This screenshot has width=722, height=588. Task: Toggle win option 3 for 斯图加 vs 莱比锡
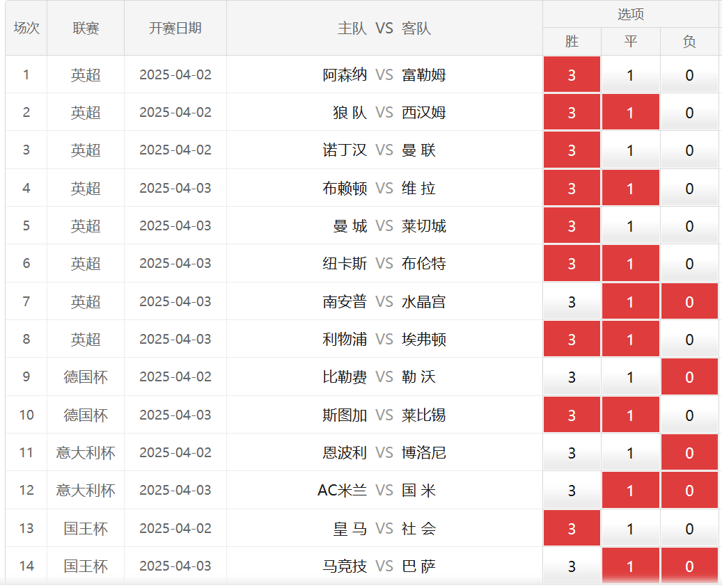coord(572,415)
